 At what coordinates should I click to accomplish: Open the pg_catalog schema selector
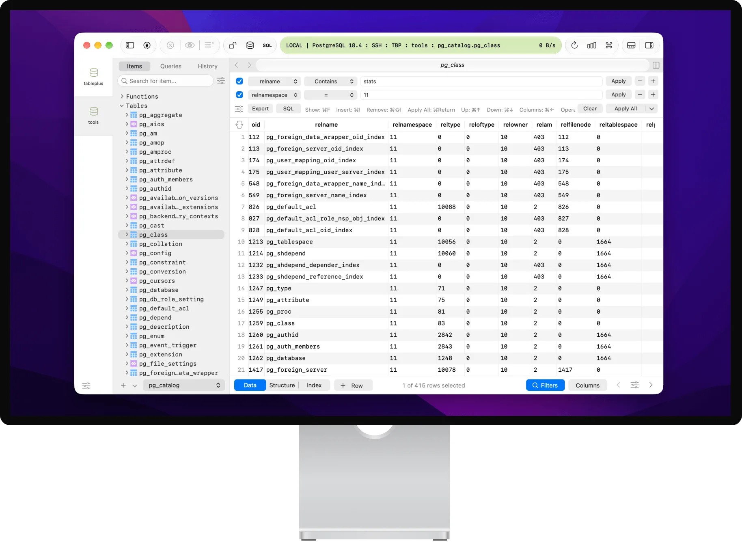(x=184, y=385)
